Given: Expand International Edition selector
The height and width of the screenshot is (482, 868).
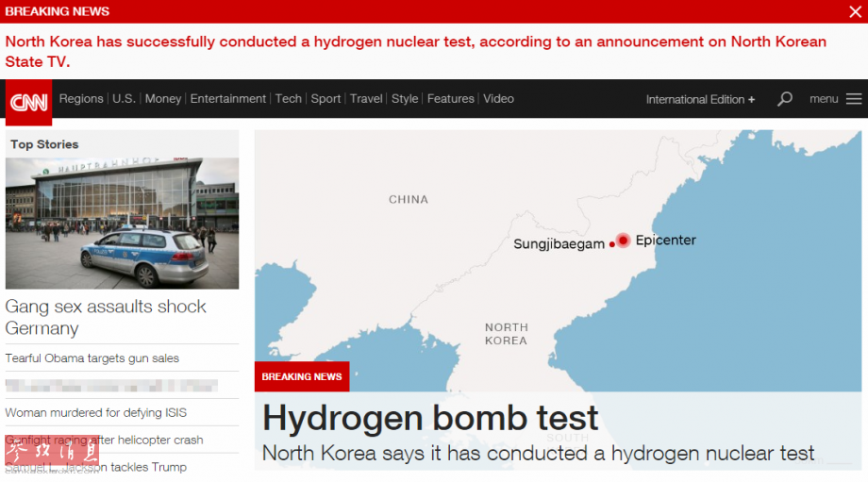Looking at the screenshot, I should 700,100.
